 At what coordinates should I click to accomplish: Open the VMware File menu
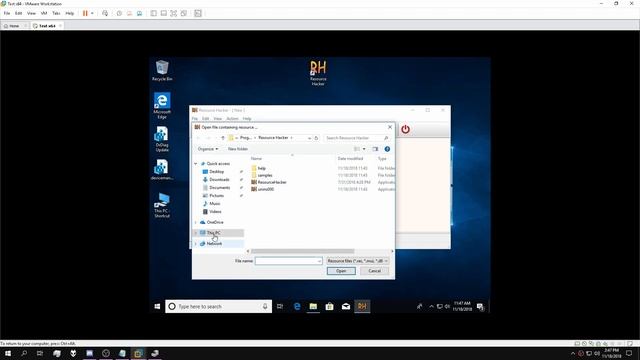coord(7,13)
